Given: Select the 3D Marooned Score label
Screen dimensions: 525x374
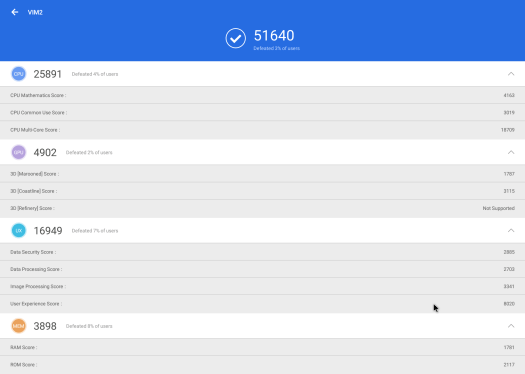Looking at the screenshot, I should click(34, 174).
